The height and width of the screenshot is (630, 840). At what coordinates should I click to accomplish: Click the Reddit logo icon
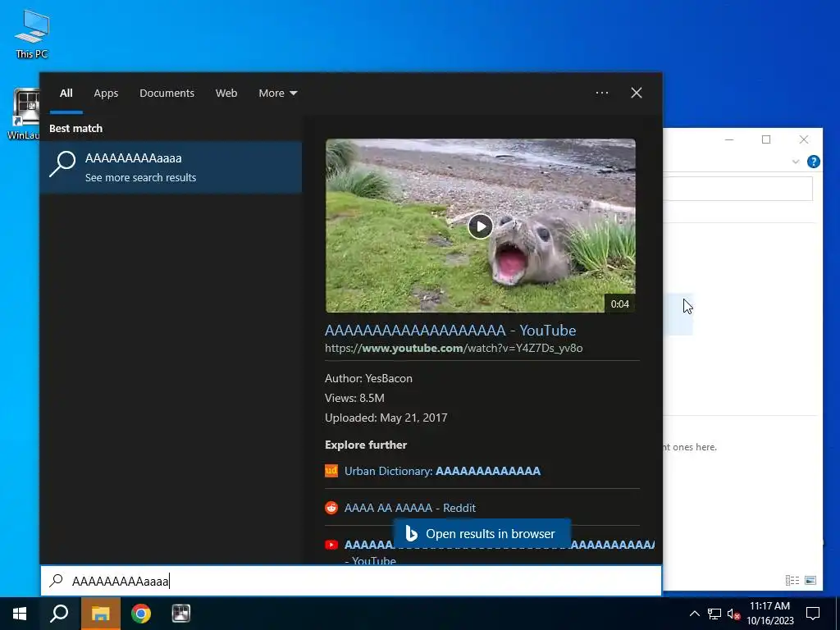pos(331,508)
